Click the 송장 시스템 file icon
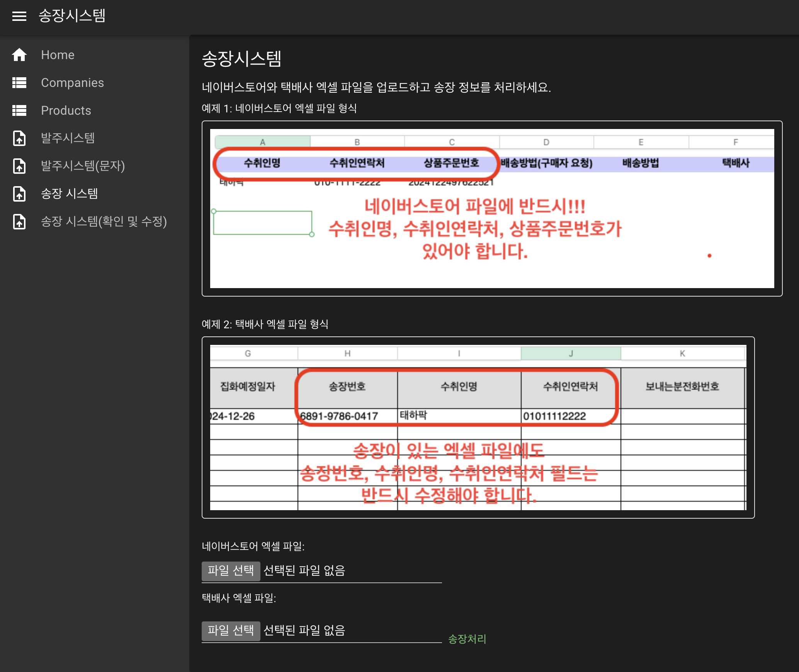This screenshot has width=799, height=672. coord(19,194)
